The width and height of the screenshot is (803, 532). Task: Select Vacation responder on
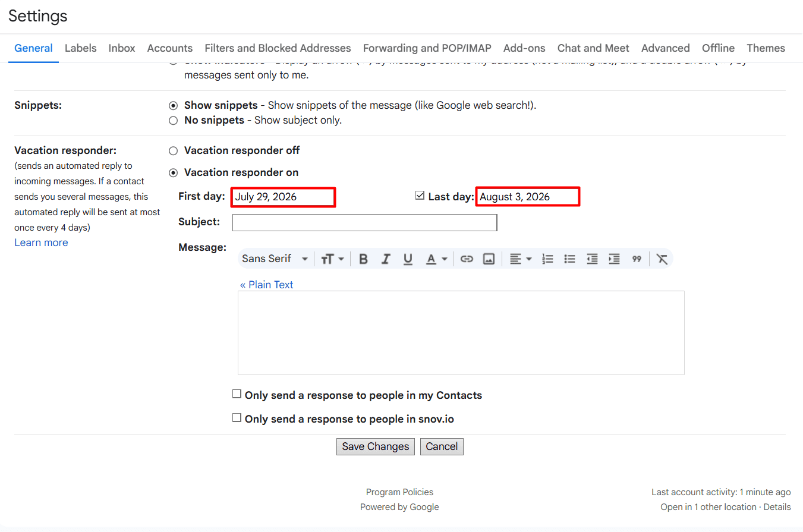click(x=173, y=173)
